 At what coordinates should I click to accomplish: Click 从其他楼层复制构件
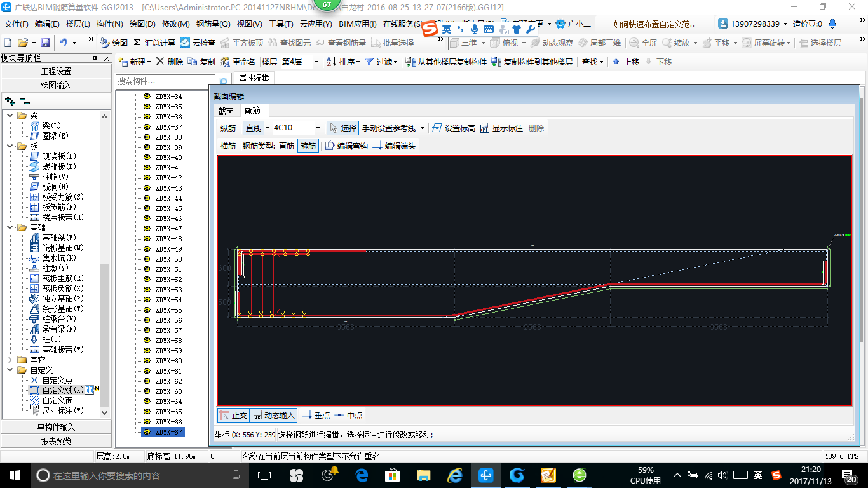click(x=445, y=62)
